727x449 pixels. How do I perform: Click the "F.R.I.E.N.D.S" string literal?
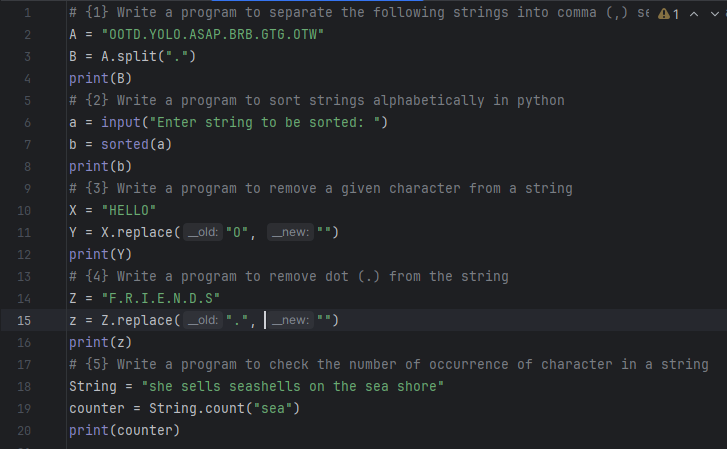coord(160,298)
